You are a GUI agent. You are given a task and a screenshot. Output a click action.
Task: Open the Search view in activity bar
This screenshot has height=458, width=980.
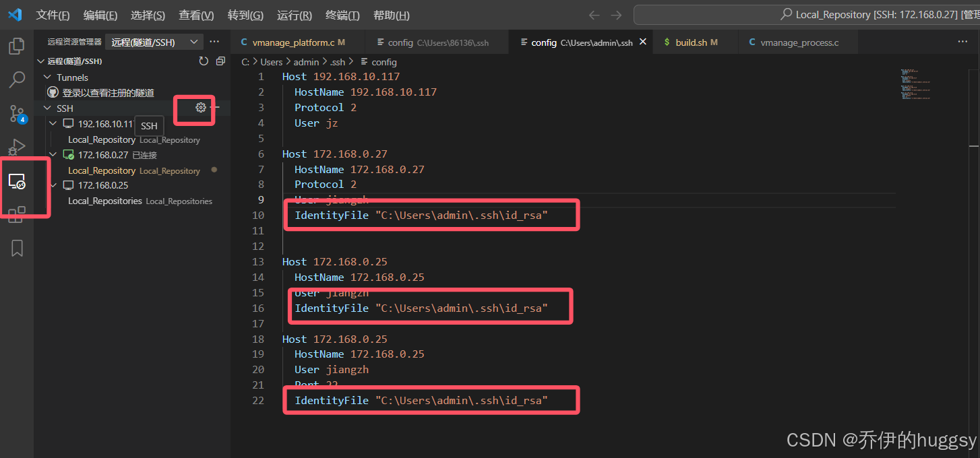pos(17,79)
